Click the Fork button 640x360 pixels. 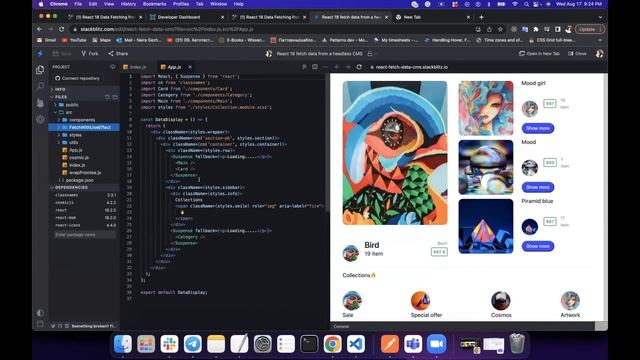coord(89,53)
